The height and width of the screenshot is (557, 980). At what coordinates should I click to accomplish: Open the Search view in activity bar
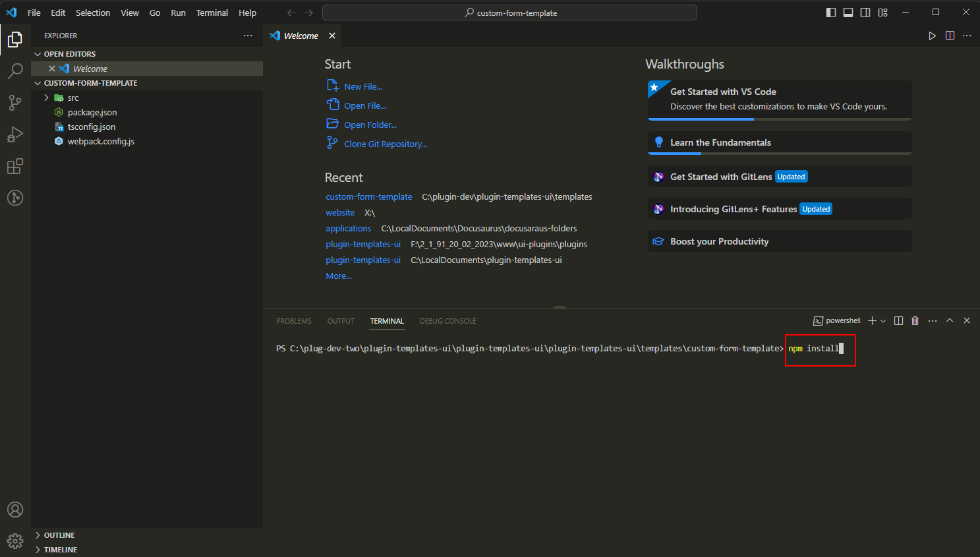click(15, 71)
